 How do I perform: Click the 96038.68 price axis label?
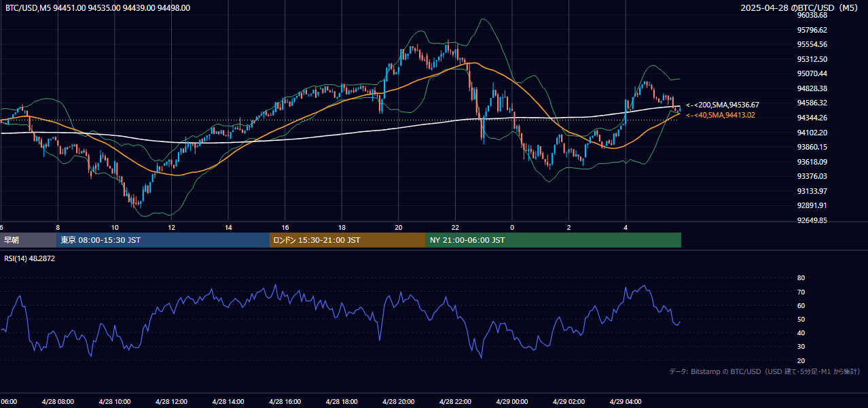coord(812,15)
